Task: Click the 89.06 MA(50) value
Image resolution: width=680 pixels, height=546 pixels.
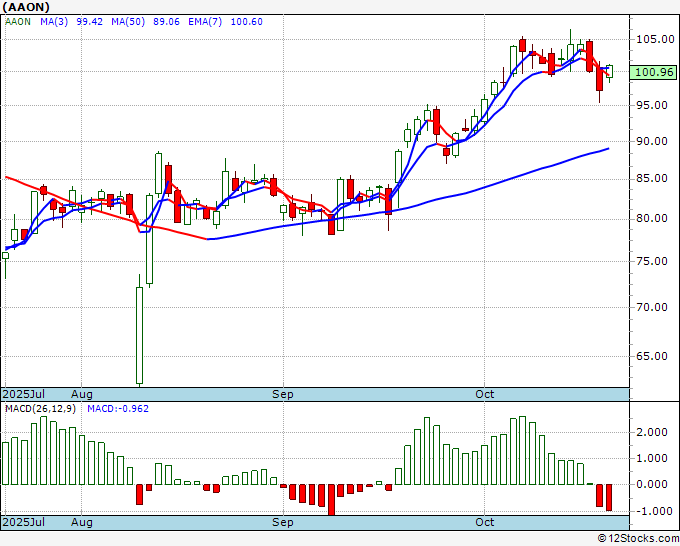Action: 166,22
